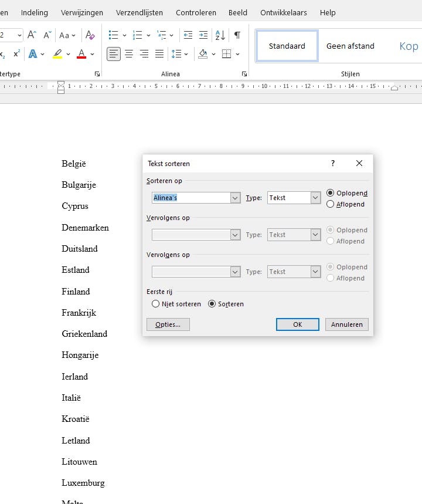This screenshot has width=422, height=504.
Task: Click the center align icon
Action: (x=129, y=54)
